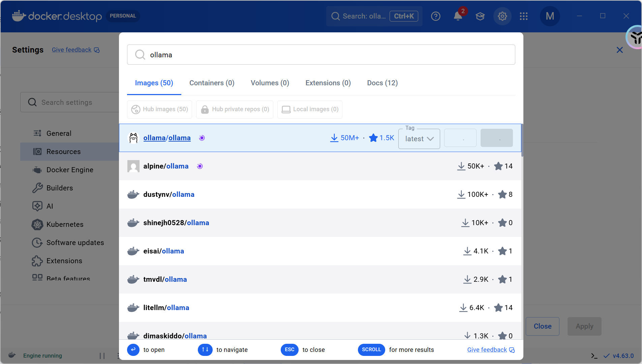Click the ollama search input field

pos(321,55)
